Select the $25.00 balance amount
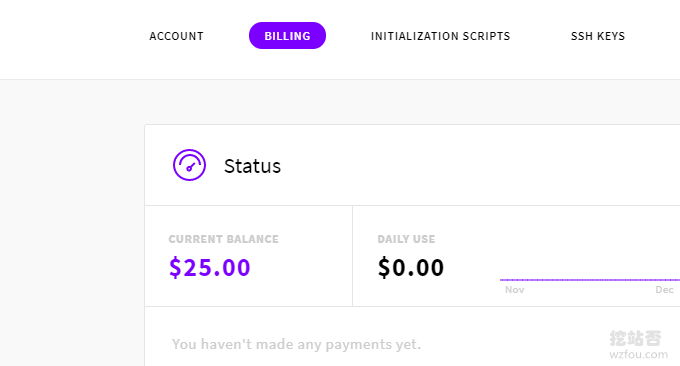Image resolution: width=680 pixels, height=366 pixels. (209, 267)
